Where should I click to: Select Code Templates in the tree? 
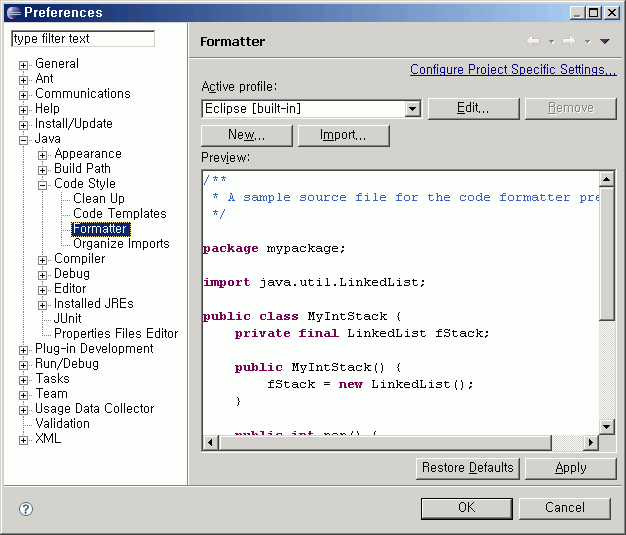coord(119,214)
